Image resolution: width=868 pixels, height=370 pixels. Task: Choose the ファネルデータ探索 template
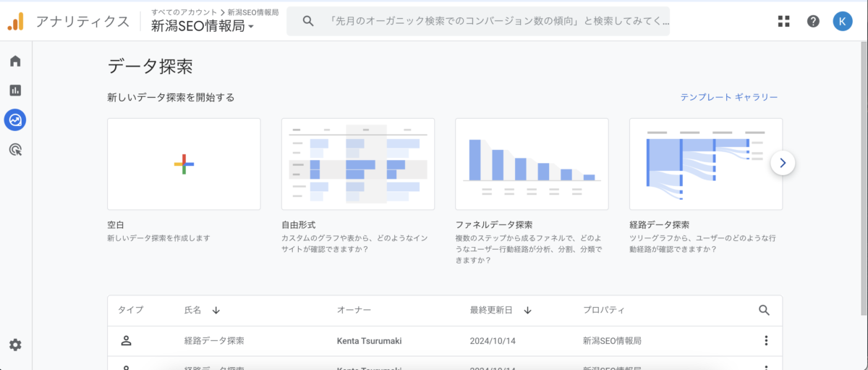click(532, 164)
